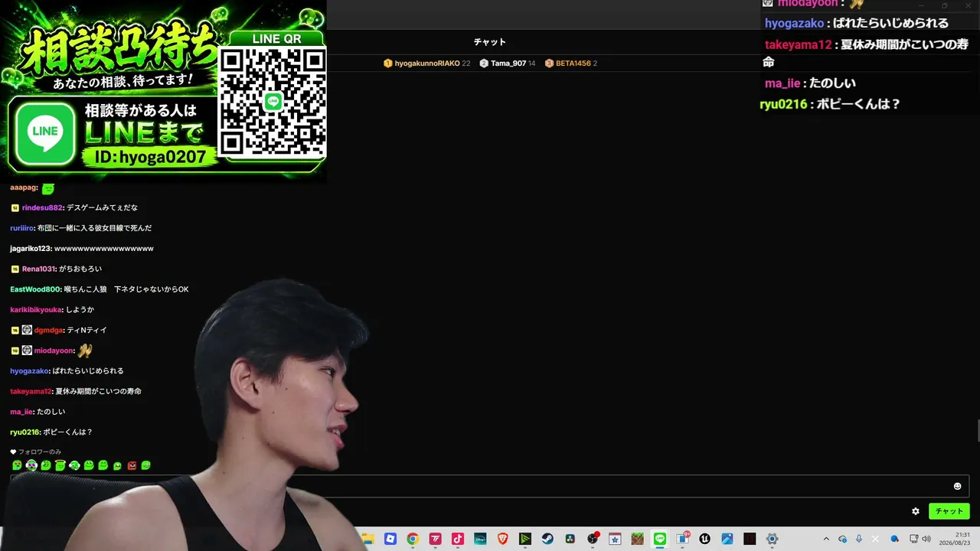
Task: Insert the green slime emote with halo
Action: click(x=60, y=465)
